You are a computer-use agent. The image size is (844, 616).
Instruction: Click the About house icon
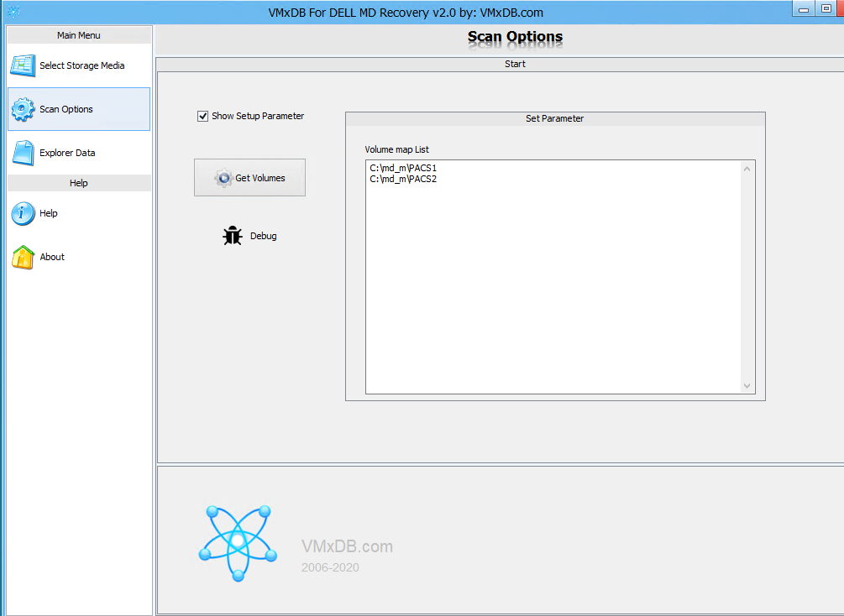(x=24, y=257)
